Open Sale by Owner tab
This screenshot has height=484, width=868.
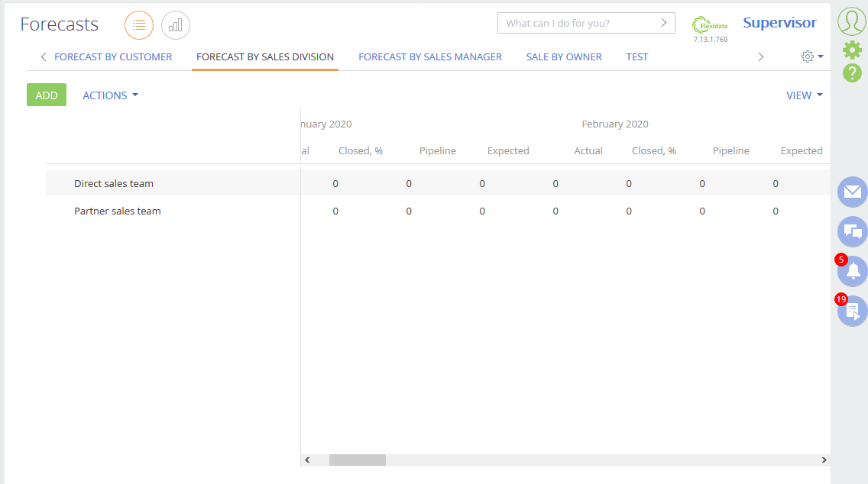564,57
